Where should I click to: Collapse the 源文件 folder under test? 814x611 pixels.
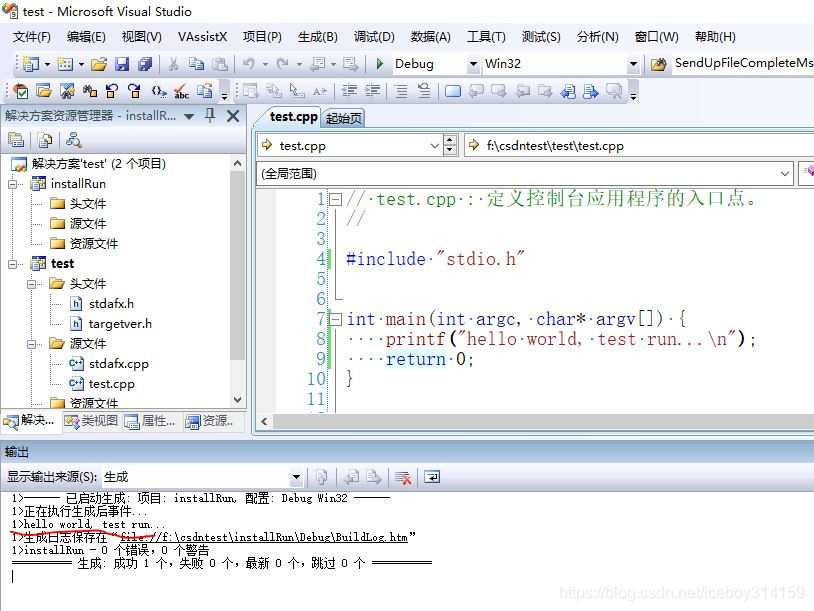point(32,344)
